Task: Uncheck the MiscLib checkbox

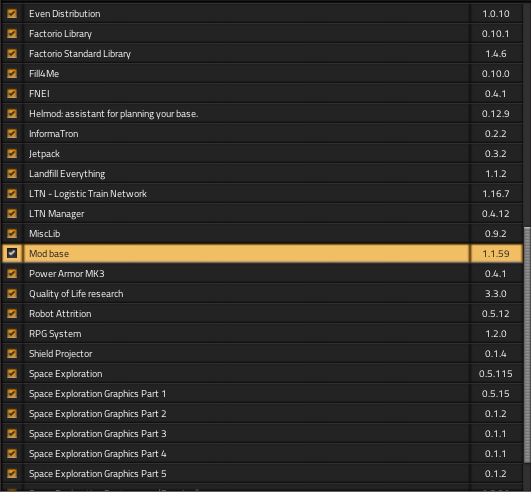Action: coord(12,233)
